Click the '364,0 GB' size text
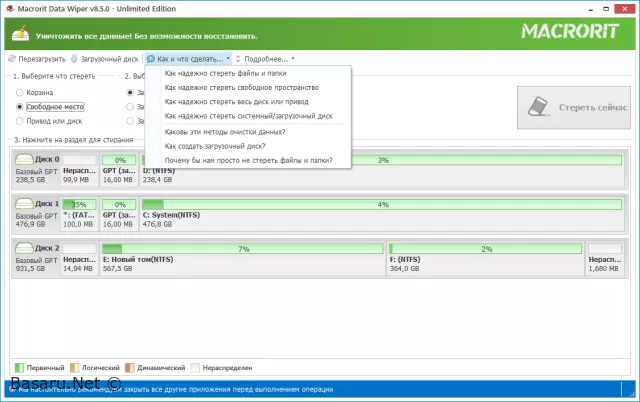The height and width of the screenshot is (402, 640). coord(404,269)
